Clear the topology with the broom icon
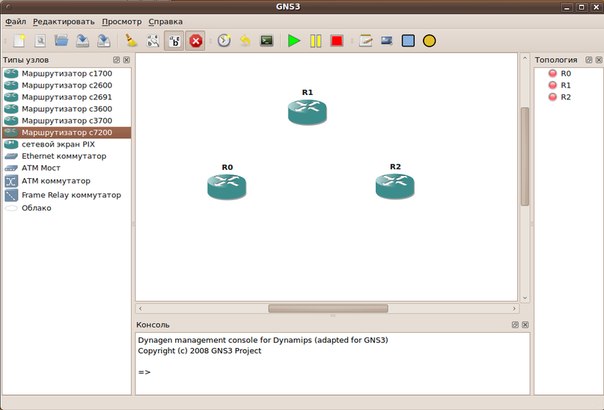604x410 pixels. pos(131,40)
